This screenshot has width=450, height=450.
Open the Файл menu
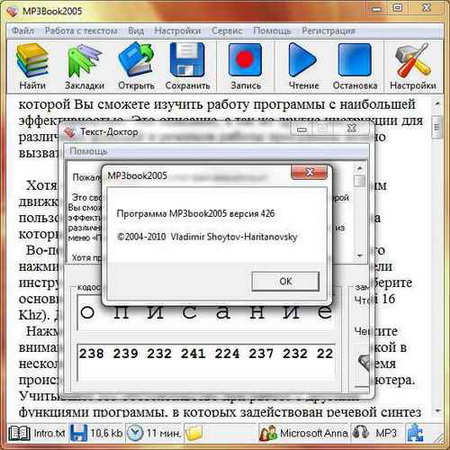(x=23, y=31)
